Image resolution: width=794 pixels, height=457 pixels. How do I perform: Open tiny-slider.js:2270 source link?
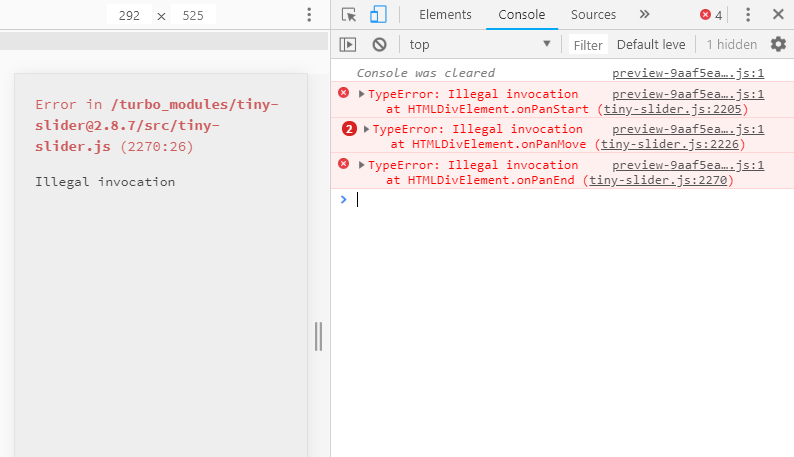(x=658, y=180)
